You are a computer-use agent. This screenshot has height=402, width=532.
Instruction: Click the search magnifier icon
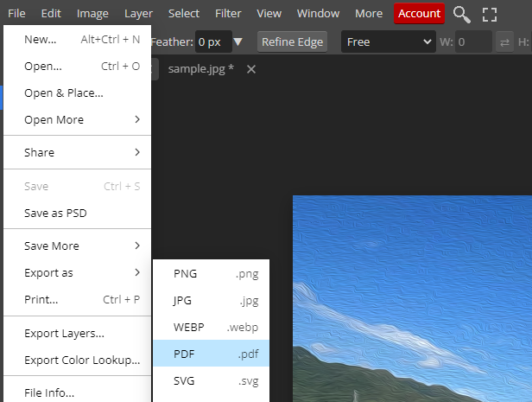coord(462,14)
